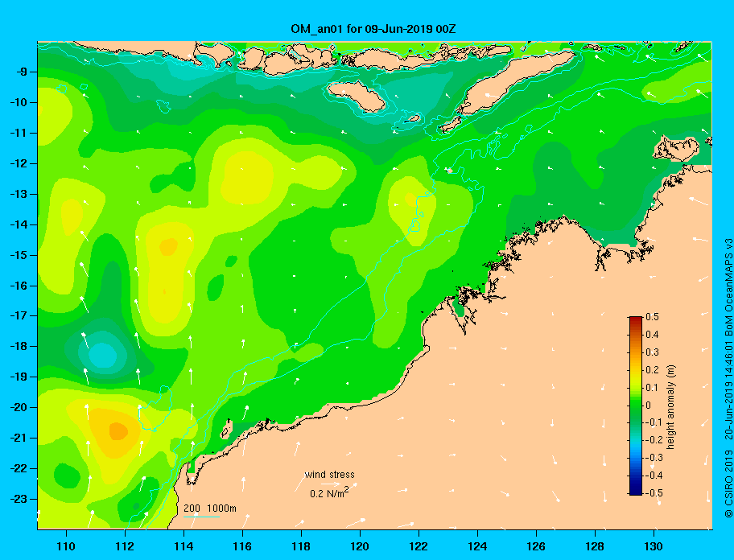Image resolution: width=734 pixels, height=560 pixels.
Task: Click the -0.3 value on color scale
Action: [x=654, y=458]
